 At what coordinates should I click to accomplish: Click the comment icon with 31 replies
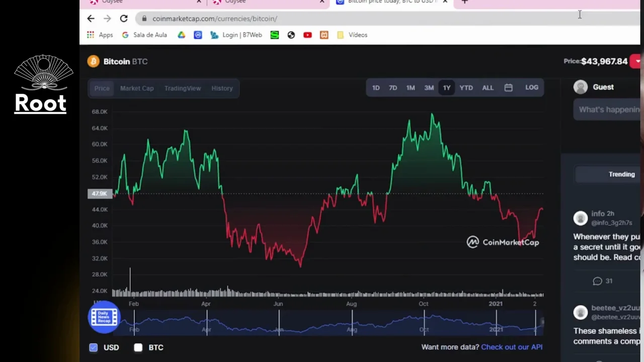[597, 281]
